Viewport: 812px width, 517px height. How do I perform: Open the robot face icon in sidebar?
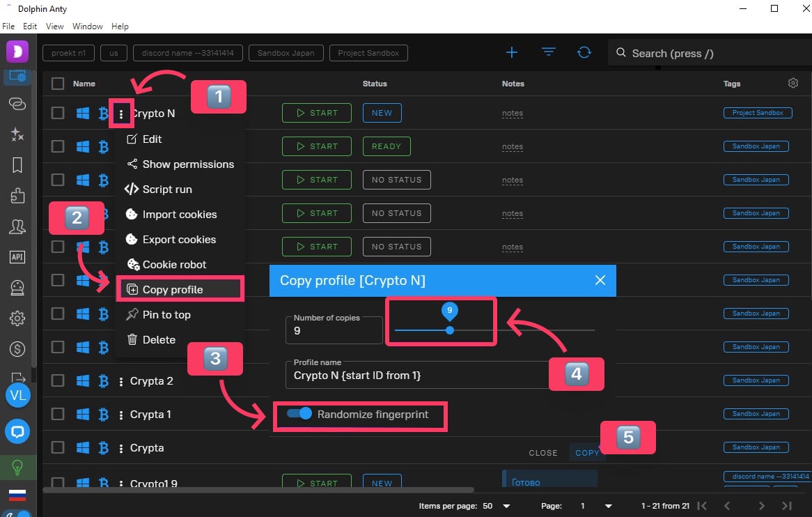click(x=17, y=288)
